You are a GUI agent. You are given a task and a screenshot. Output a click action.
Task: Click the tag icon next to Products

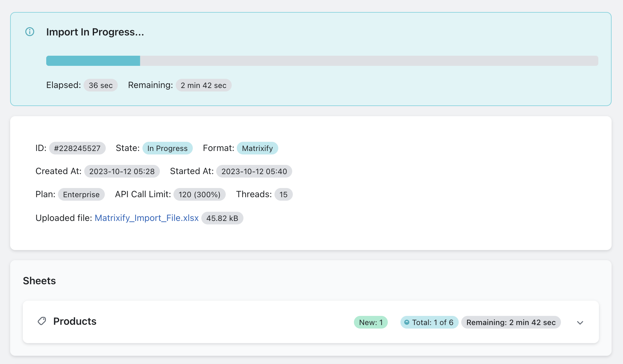tap(42, 321)
